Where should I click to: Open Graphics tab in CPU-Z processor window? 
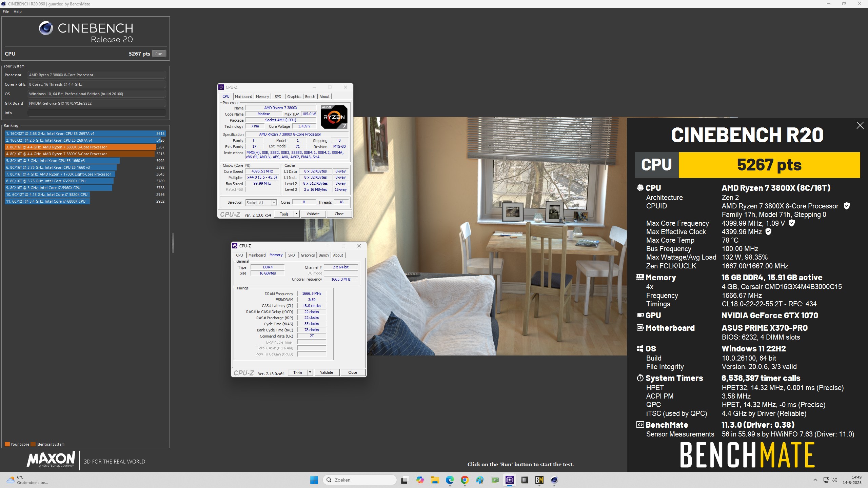(294, 97)
